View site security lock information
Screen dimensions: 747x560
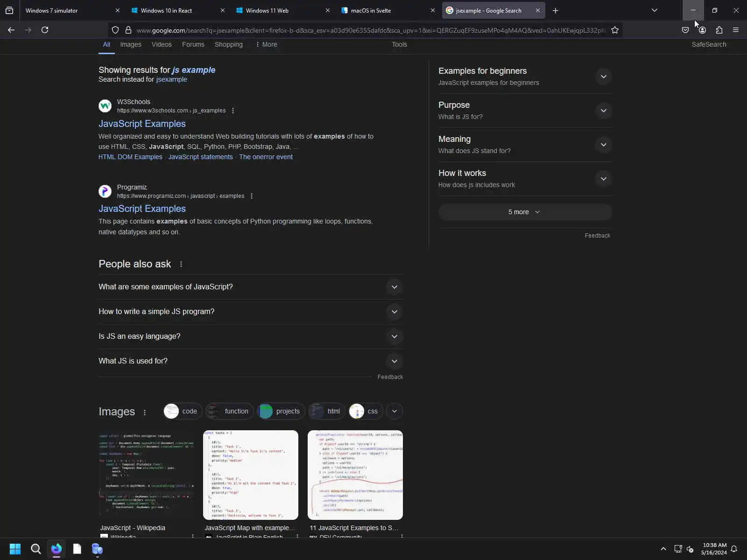coord(128,30)
